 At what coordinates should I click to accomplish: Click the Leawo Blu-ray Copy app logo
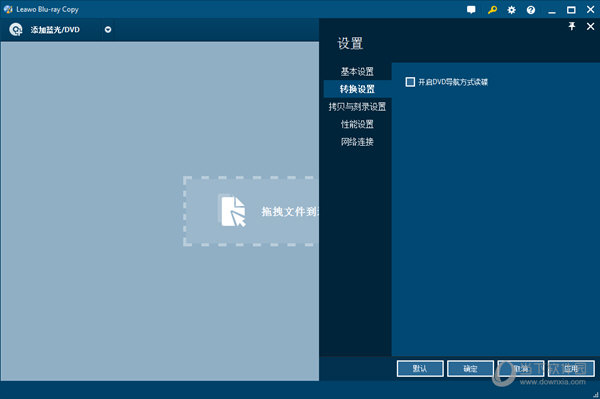point(8,9)
